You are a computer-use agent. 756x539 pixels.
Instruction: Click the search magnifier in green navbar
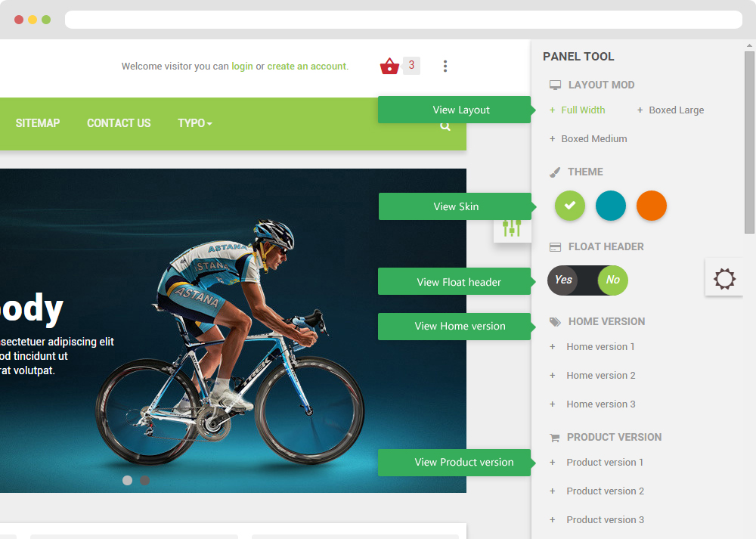(x=445, y=126)
